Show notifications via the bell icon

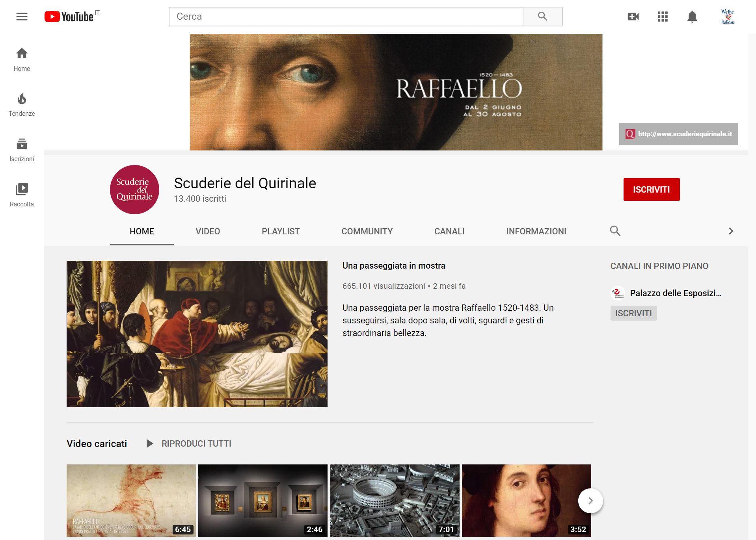point(692,17)
